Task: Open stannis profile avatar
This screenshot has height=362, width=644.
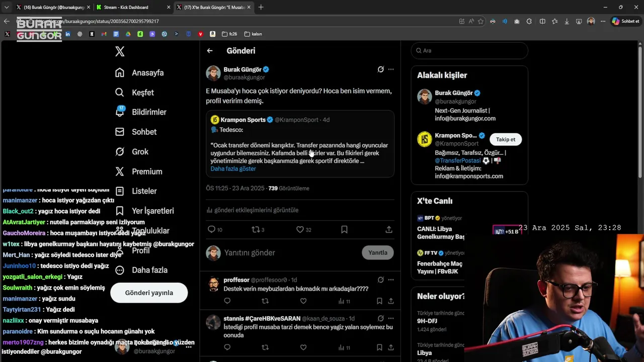Action: pos(213,322)
